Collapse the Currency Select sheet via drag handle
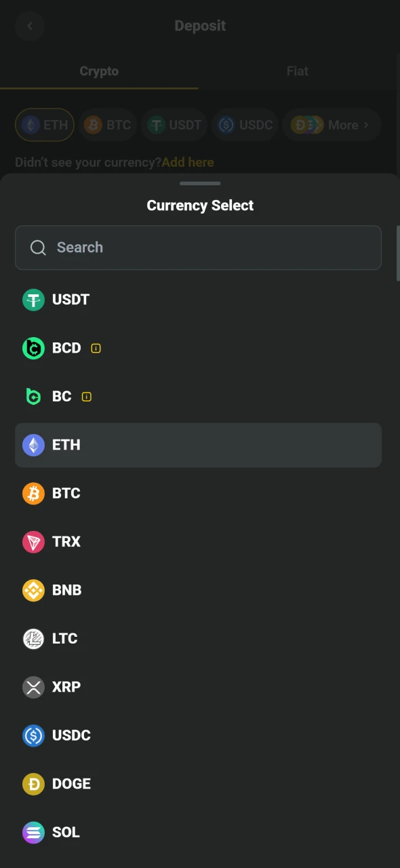Screen dimensions: 400x868 tap(200, 183)
